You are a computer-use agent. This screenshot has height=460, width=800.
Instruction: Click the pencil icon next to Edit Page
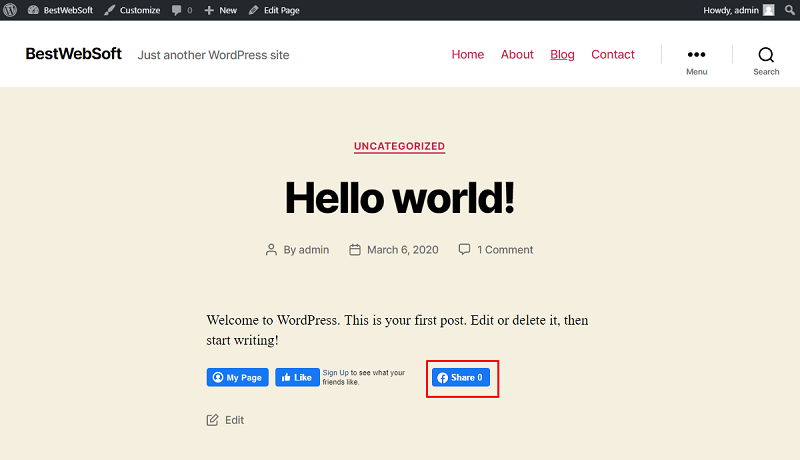[x=254, y=10]
